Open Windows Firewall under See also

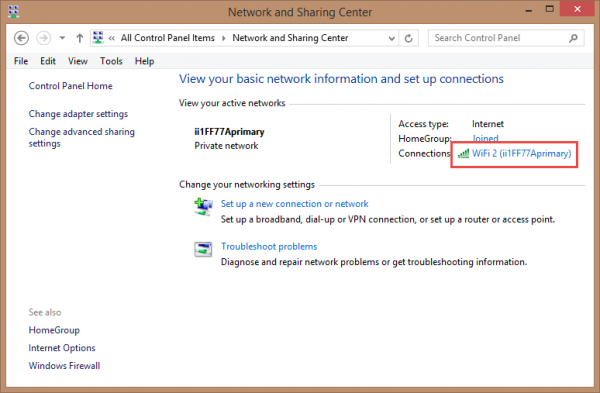(64, 366)
